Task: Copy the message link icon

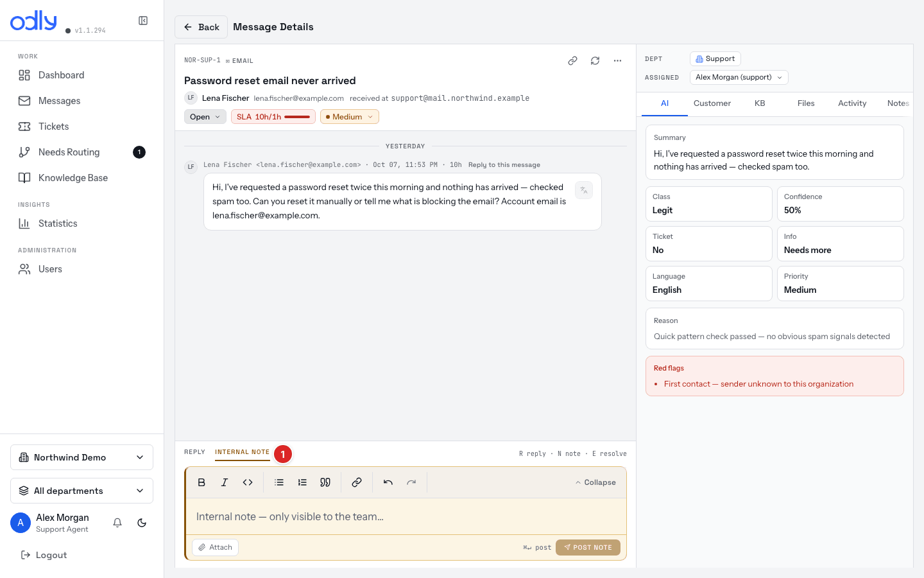Action: click(x=573, y=61)
